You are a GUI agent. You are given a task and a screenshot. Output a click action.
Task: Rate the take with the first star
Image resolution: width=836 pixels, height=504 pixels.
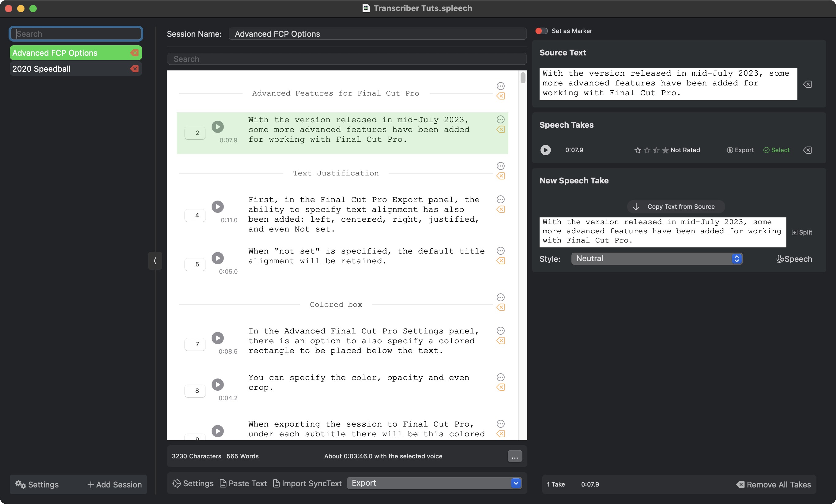click(x=638, y=150)
